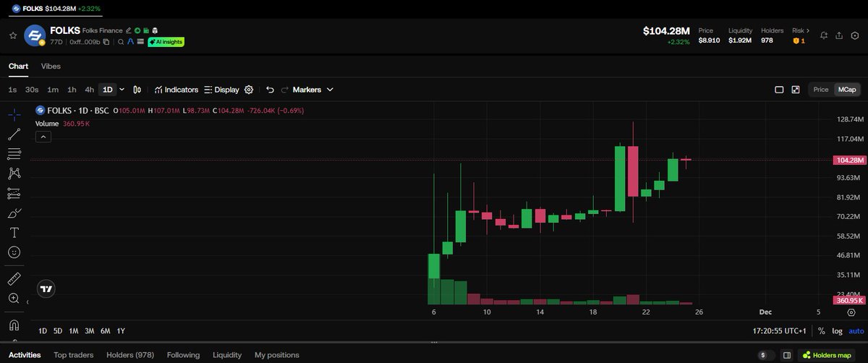The image size is (868, 363).
Task: Click the TradingView logo
Action: point(46,289)
